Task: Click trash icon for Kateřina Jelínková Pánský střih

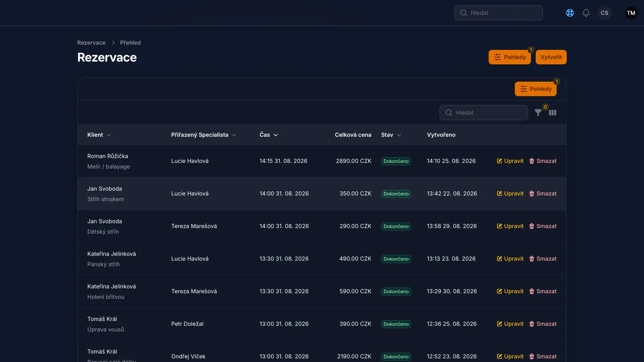Action: click(532, 259)
